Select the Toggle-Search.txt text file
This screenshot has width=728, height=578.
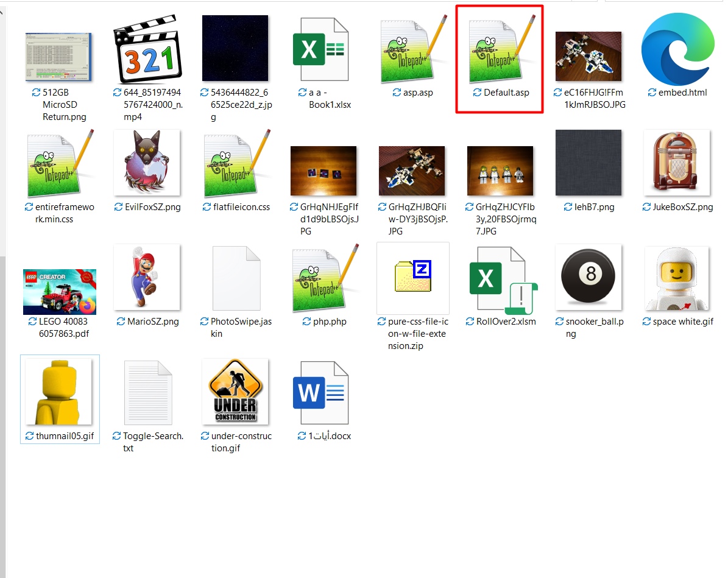click(148, 393)
